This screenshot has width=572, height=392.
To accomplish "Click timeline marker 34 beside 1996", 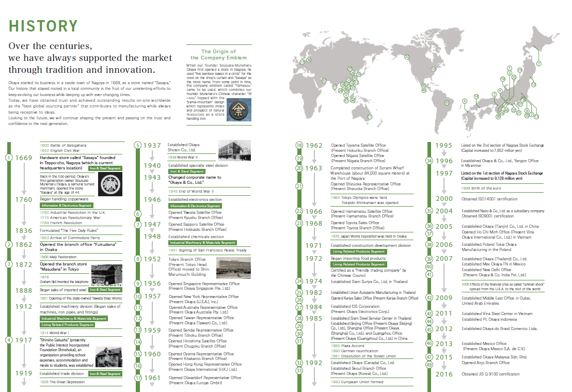I will (x=429, y=161).
